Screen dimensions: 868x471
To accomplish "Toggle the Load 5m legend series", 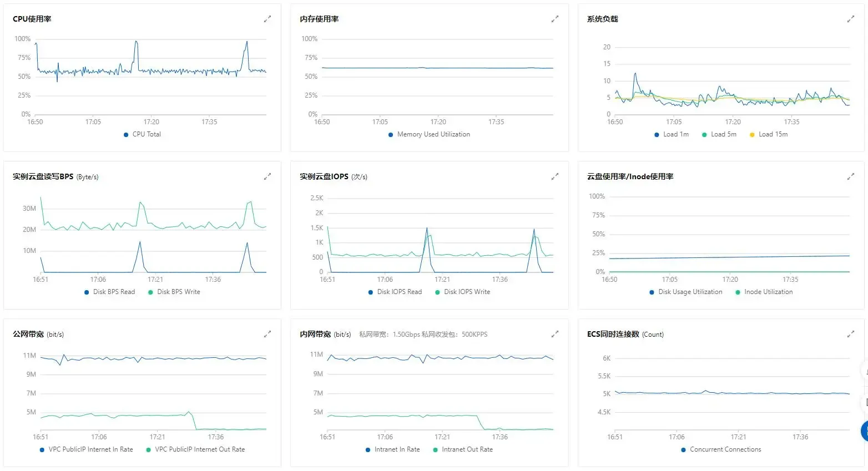I will tap(719, 134).
